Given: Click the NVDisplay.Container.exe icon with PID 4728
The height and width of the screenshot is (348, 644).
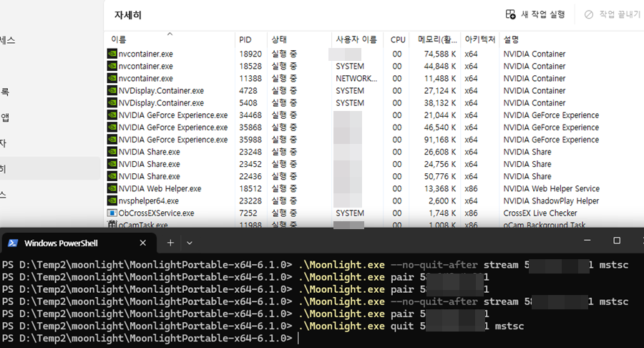Looking at the screenshot, I should click(112, 91).
